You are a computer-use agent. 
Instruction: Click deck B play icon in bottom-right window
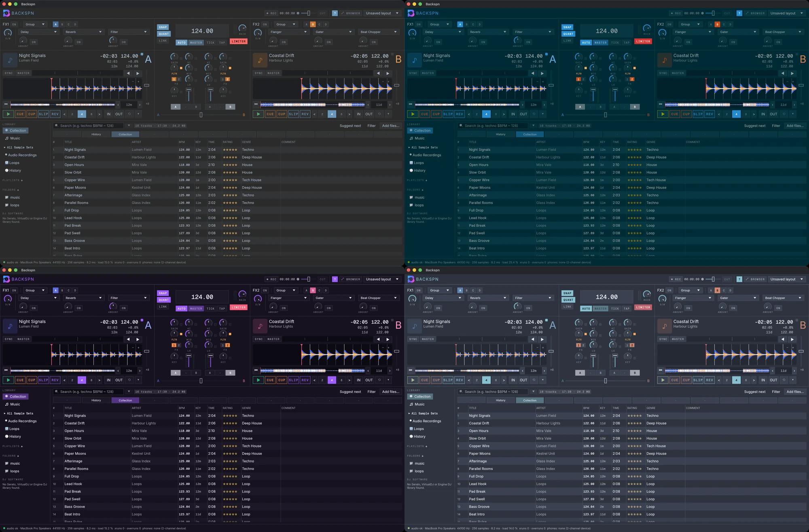pyautogui.click(x=663, y=380)
